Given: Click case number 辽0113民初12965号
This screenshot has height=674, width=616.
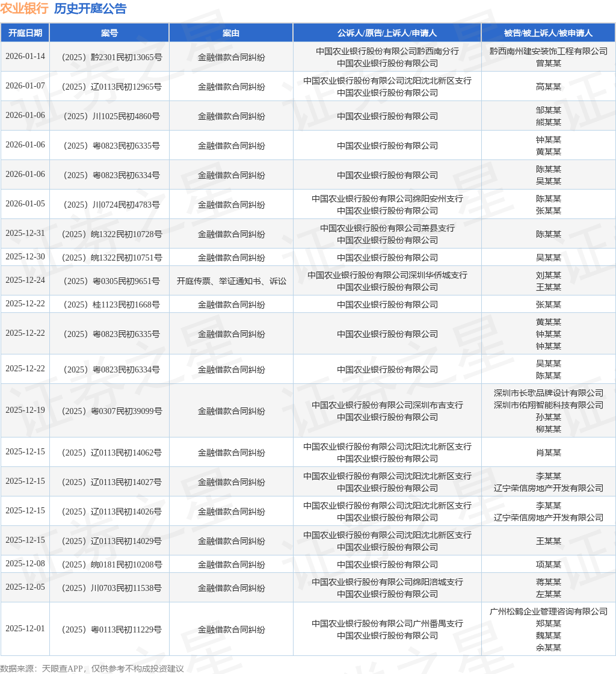Looking at the screenshot, I should coord(112,87).
